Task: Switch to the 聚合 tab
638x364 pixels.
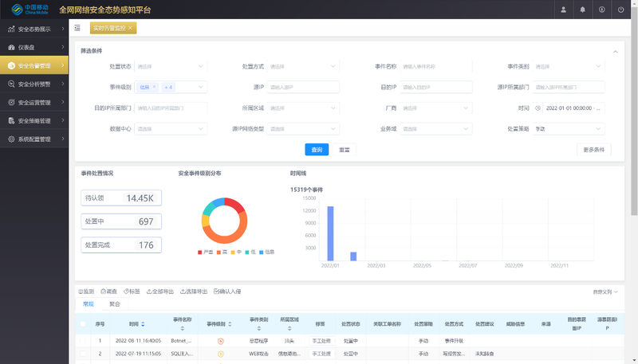Action: click(115, 304)
